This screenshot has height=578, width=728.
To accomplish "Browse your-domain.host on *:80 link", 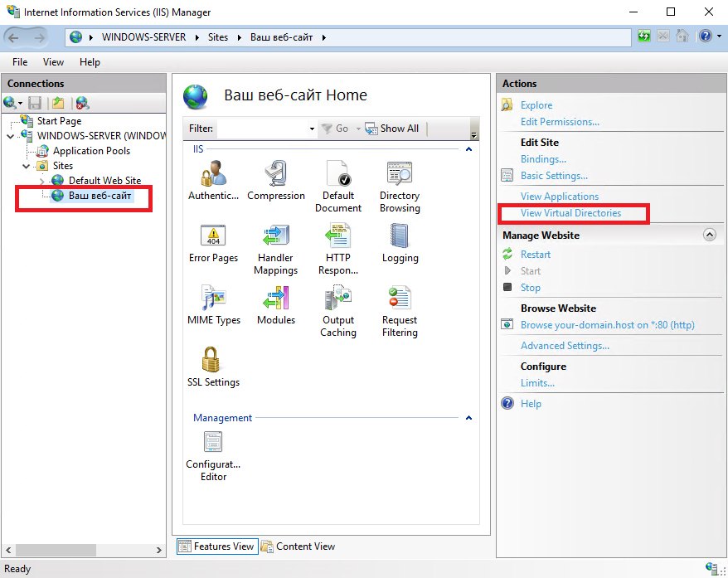I will point(607,325).
